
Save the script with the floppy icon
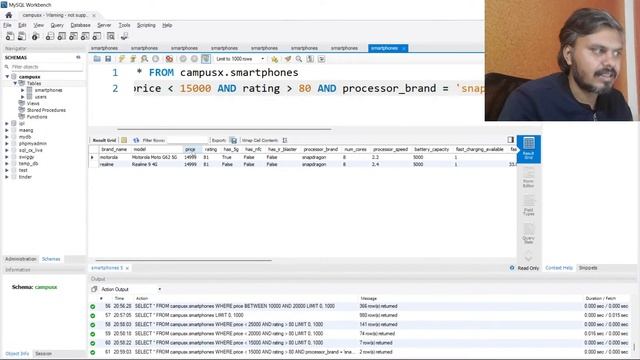(x=108, y=59)
